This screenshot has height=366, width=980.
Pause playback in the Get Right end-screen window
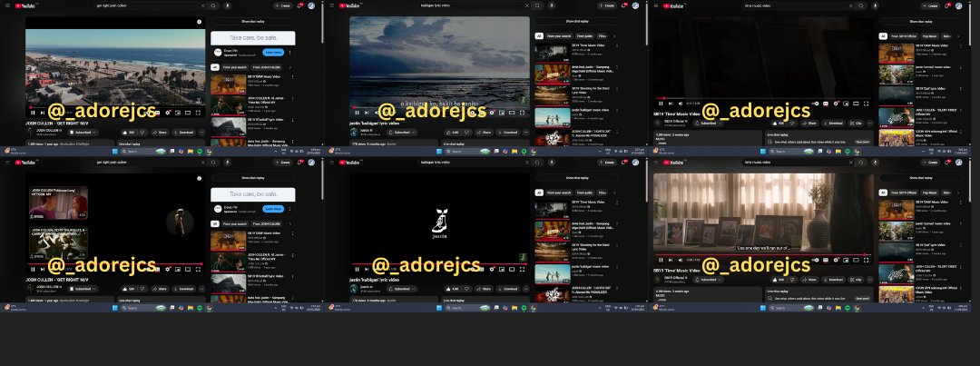[33, 269]
